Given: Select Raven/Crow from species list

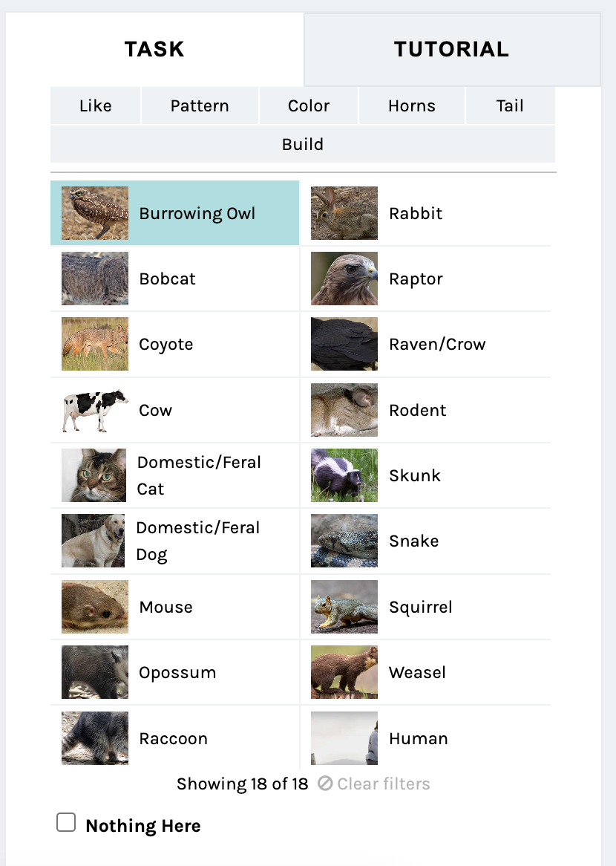Looking at the screenshot, I should (425, 344).
